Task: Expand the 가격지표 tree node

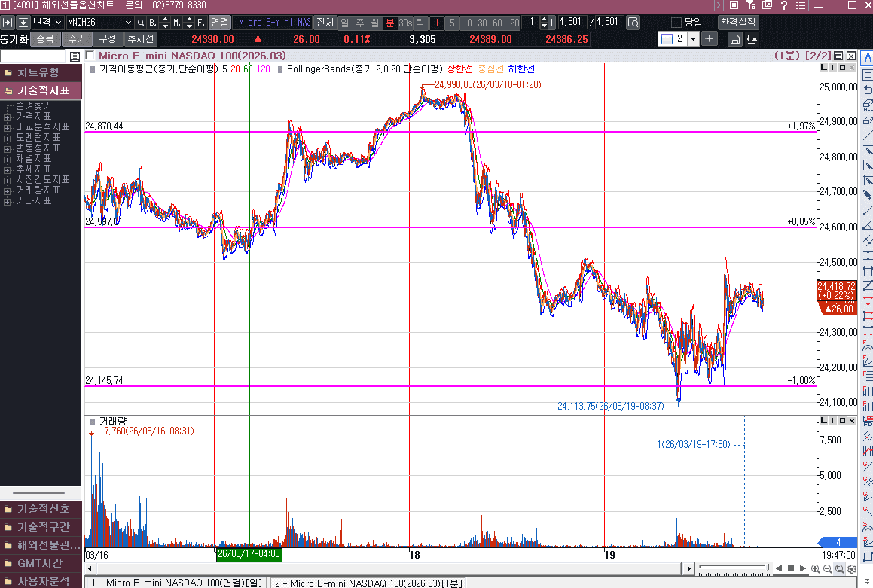Action: coord(7,117)
